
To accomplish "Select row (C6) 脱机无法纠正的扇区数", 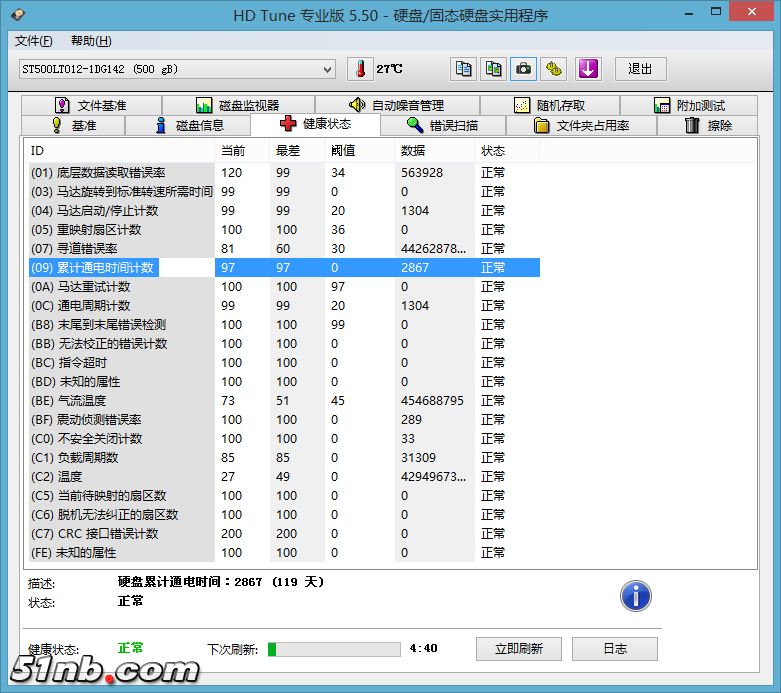I will [x=284, y=514].
